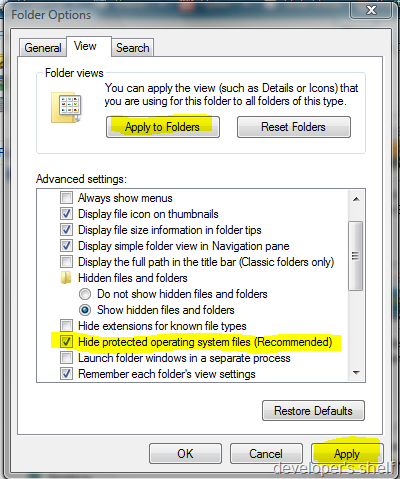Click the Hidden files and folders folder icon

click(66, 278)
